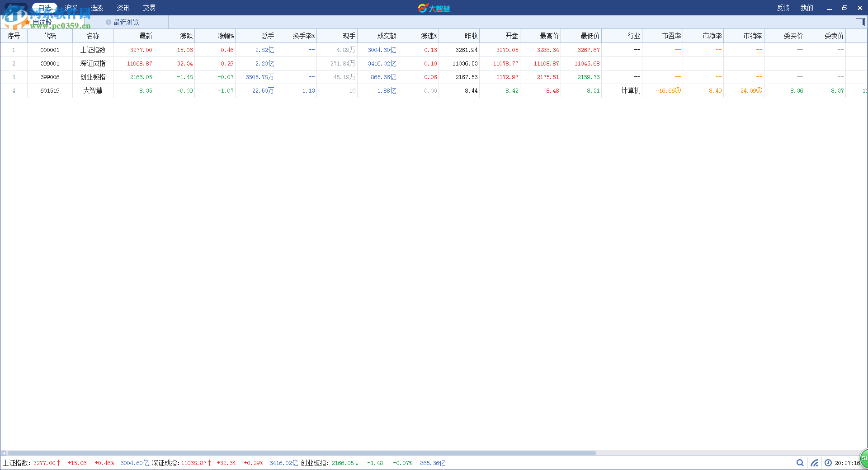Sort by the 昨收 column header
Screen dimensions: 868x470
459,36
